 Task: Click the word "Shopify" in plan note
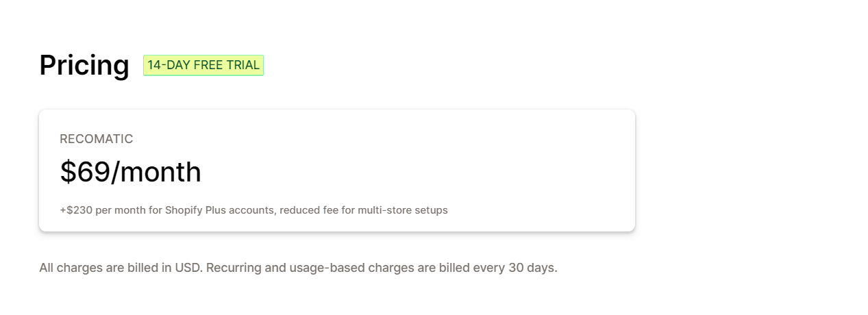click(185, 210)
